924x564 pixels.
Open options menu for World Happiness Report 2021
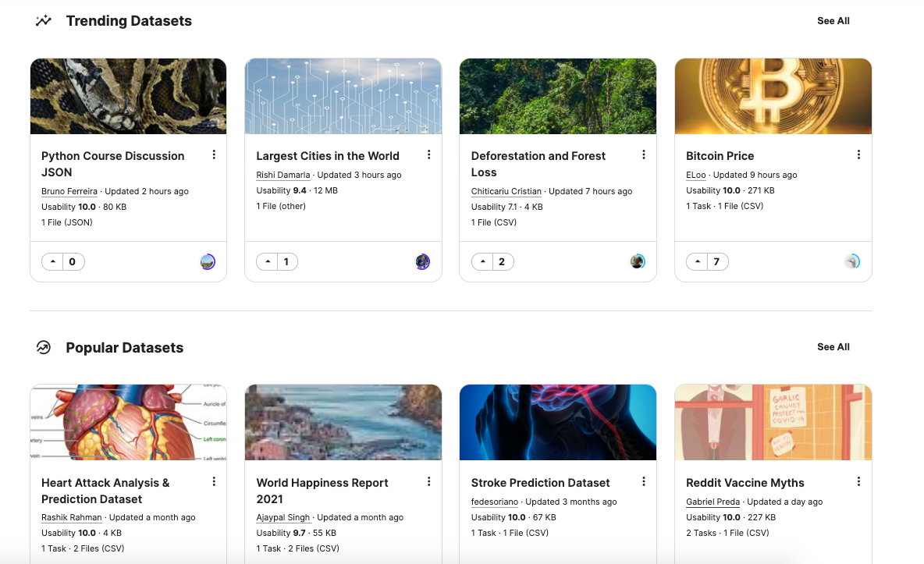coord(429,481)
